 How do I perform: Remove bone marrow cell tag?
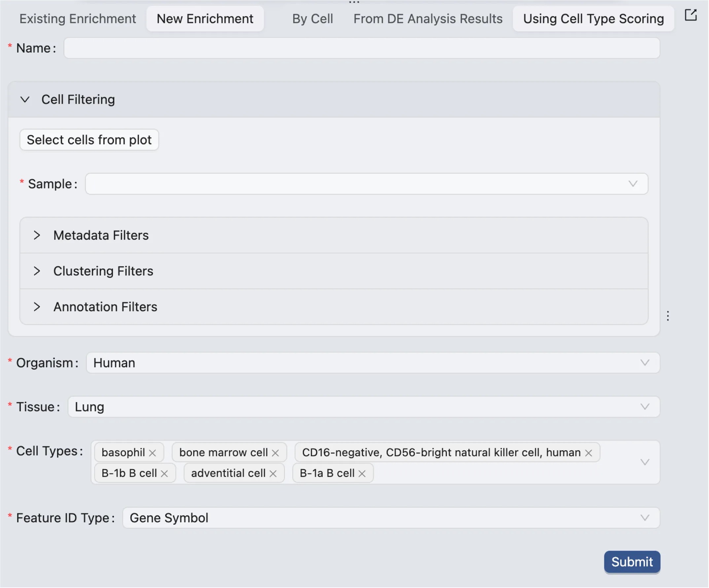point(275,453)
